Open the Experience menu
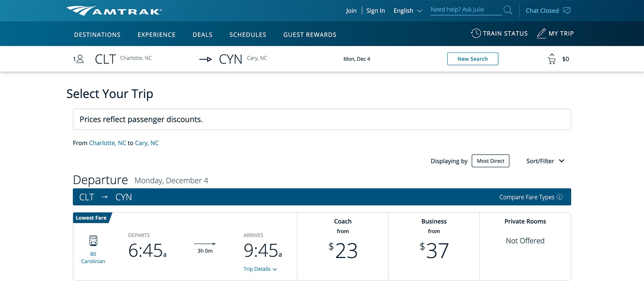 click(156, 35)
